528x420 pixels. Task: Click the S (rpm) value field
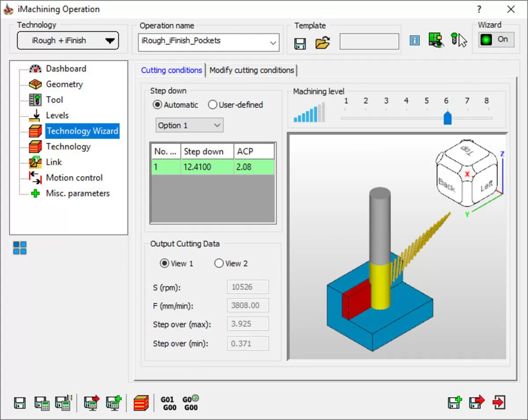click(x=248, y=287)
